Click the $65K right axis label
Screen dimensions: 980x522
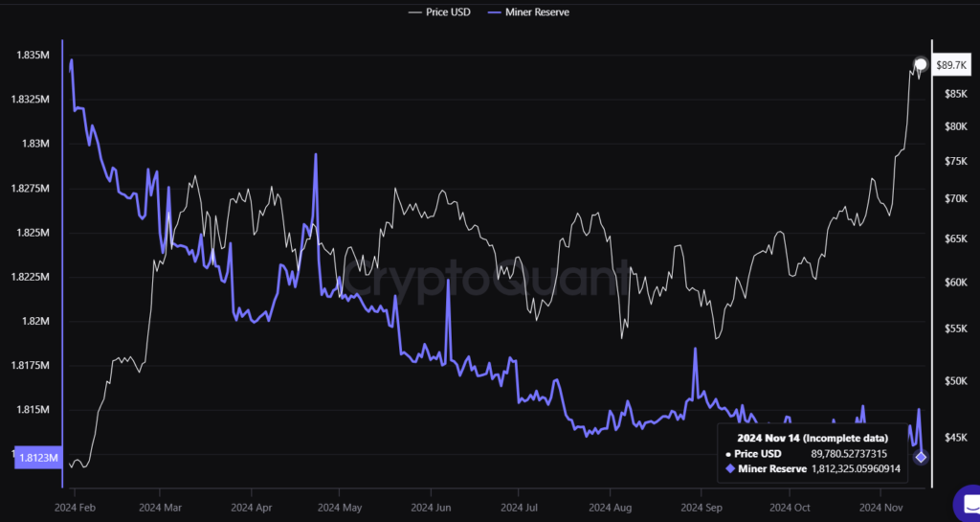[x=958, y=238]
